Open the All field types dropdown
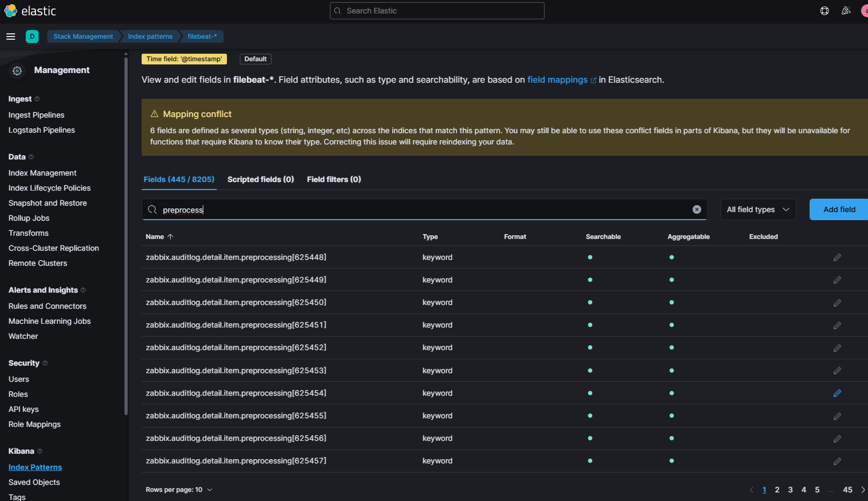The width and height of the screenshot is (868, 501). click(x=758, y=209)
